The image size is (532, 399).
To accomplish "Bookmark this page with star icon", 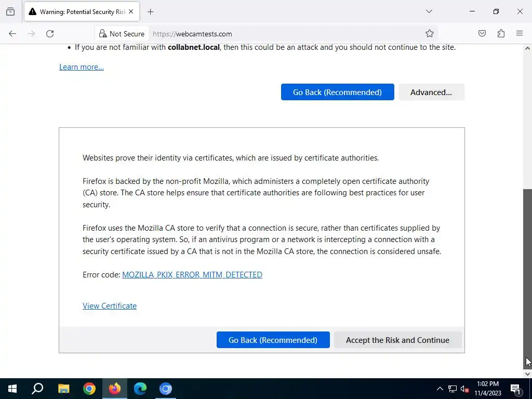I will (x=430, y=33).
